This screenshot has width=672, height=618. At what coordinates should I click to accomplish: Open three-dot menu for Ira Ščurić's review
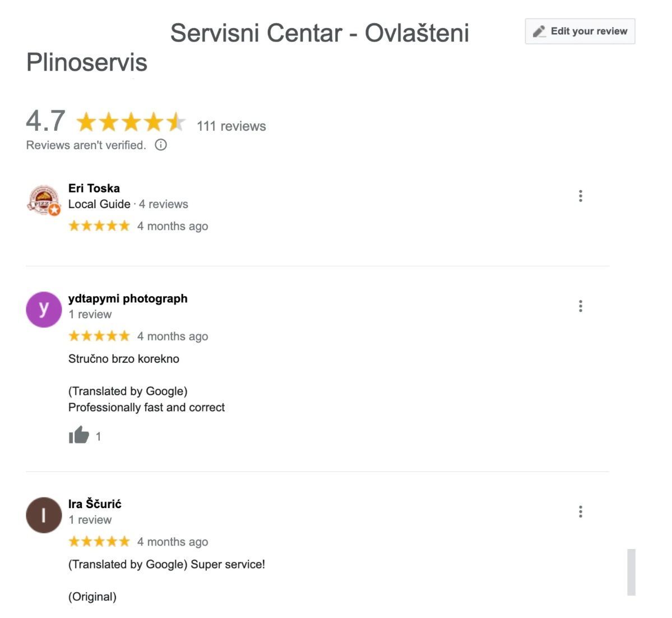point(580,511)
